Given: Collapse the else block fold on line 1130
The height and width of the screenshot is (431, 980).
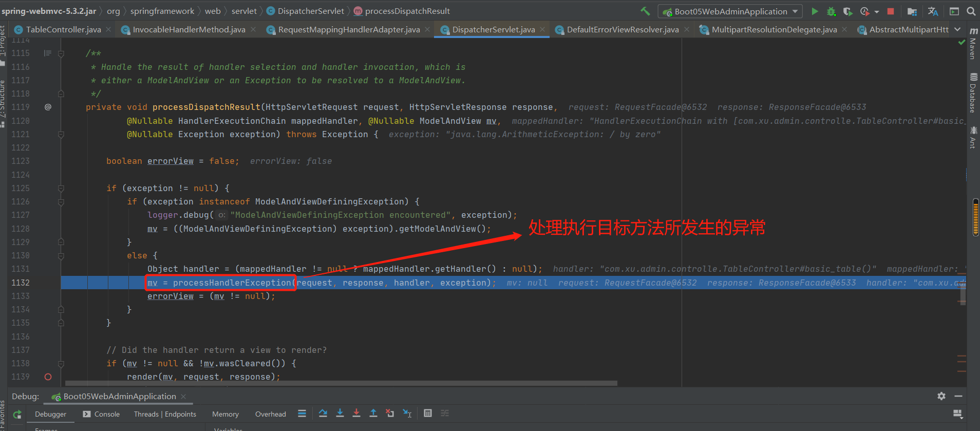Looking at the screenshot, I should 61,255.
